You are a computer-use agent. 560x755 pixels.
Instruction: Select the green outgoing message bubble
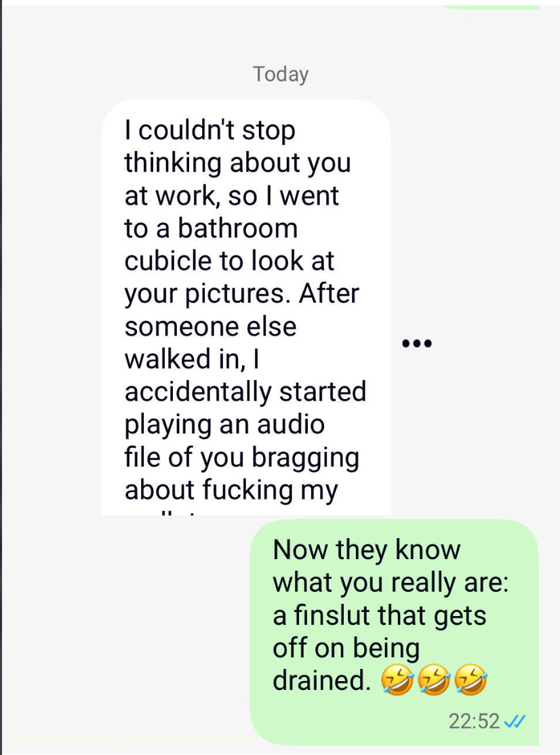[394, 630]
